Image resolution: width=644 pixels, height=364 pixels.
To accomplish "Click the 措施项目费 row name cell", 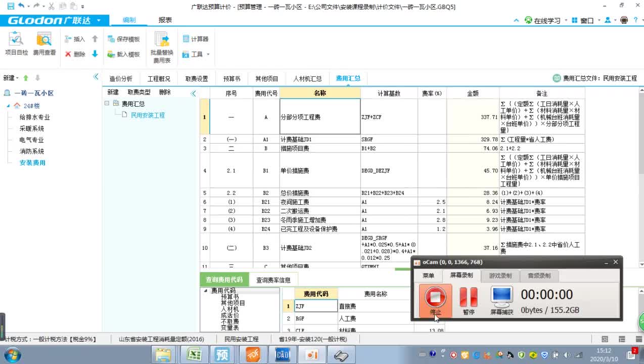I will pyautogui.click(x=320, y=149).
